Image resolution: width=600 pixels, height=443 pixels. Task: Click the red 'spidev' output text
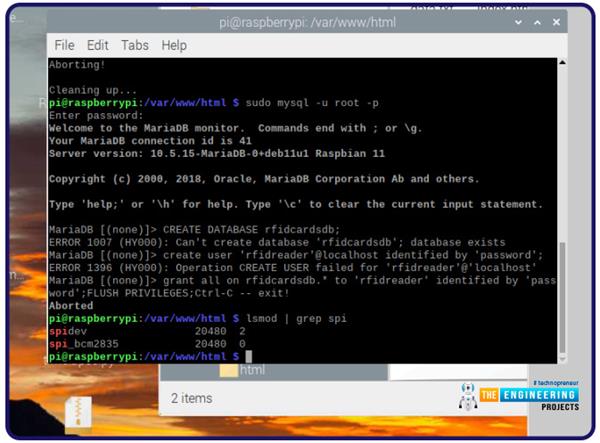(66, 331)
